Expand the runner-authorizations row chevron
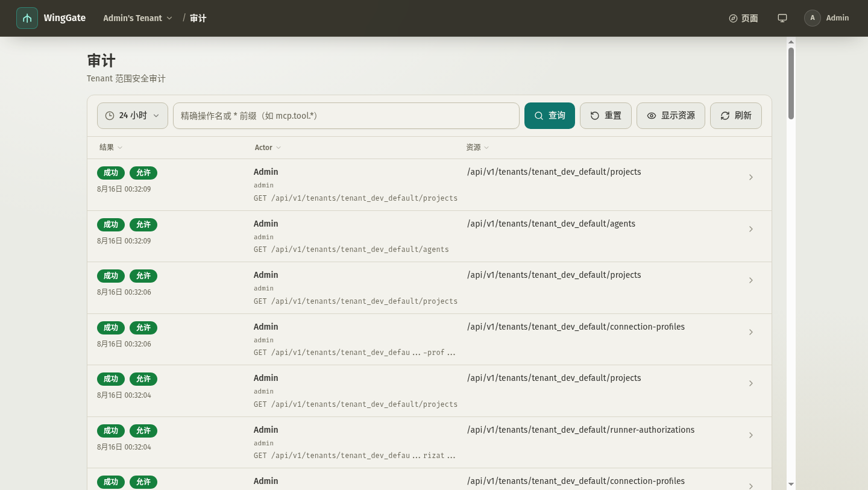Screen dimensions: 868x490 (x=751, y=435)
